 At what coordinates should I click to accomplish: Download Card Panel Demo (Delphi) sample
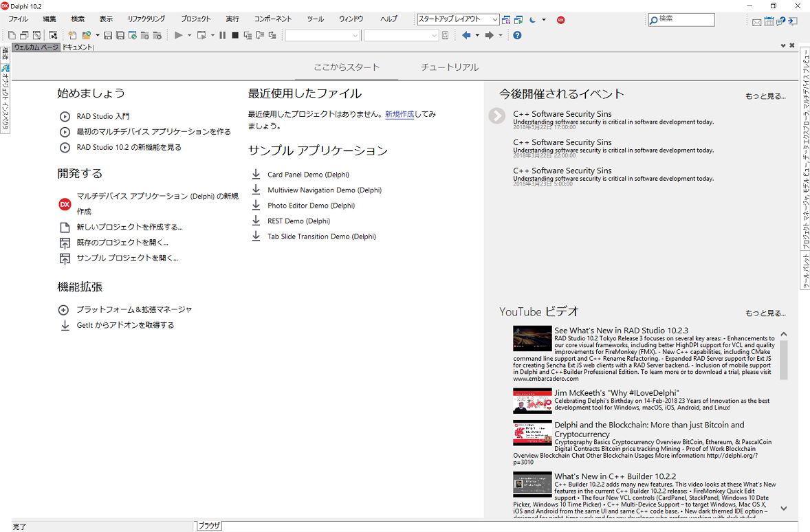coord(309,175)
